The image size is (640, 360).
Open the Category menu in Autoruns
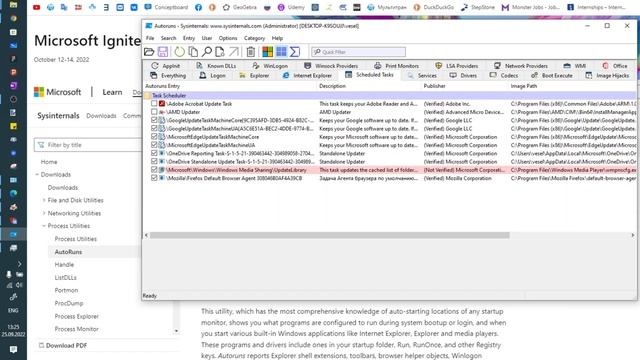point(254,38)
